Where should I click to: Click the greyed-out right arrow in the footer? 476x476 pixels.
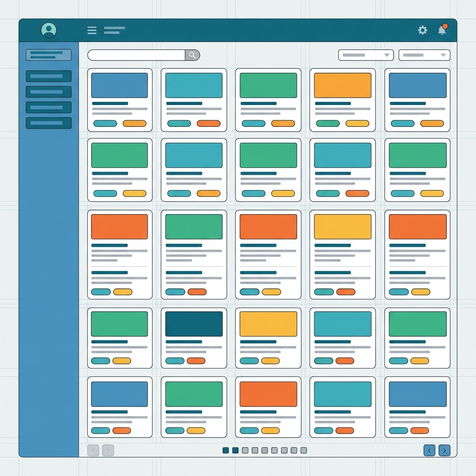108,450
